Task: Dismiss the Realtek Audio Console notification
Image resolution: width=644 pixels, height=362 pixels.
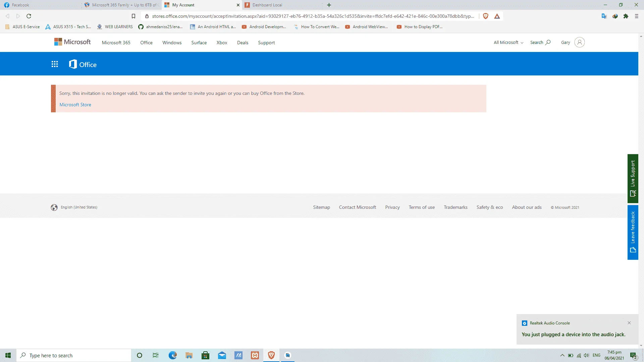Action: pos(629,323)
